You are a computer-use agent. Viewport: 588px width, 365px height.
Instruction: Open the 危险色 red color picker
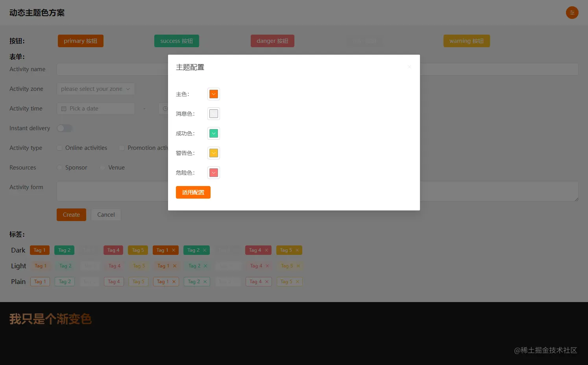pyautogui.click(x=214, y=173)
